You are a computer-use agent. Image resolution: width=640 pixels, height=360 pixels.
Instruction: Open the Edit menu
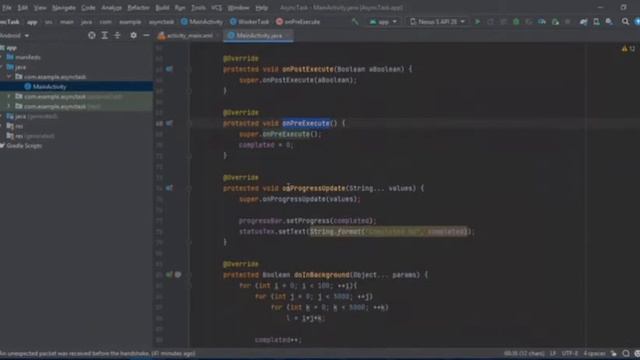[x=22, y=8]
